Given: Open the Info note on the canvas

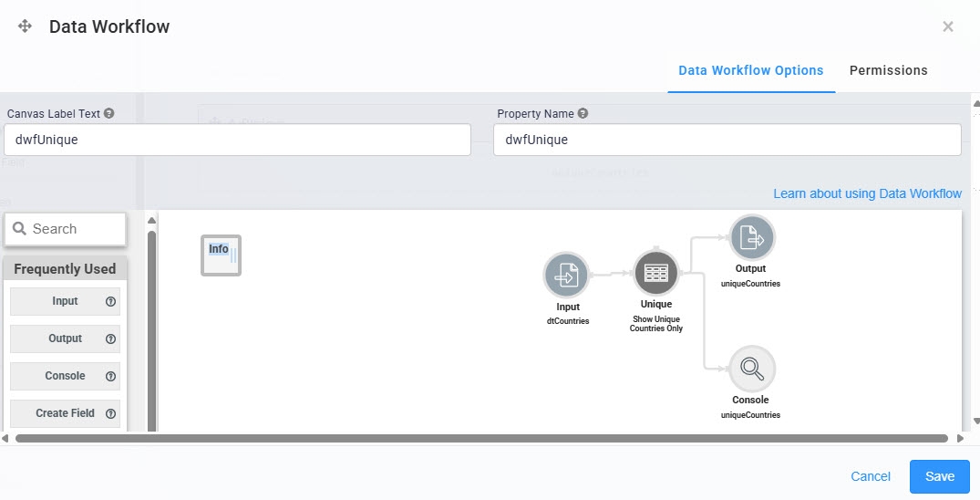Looking at the screenshot, I should click(x=221, y=255).
